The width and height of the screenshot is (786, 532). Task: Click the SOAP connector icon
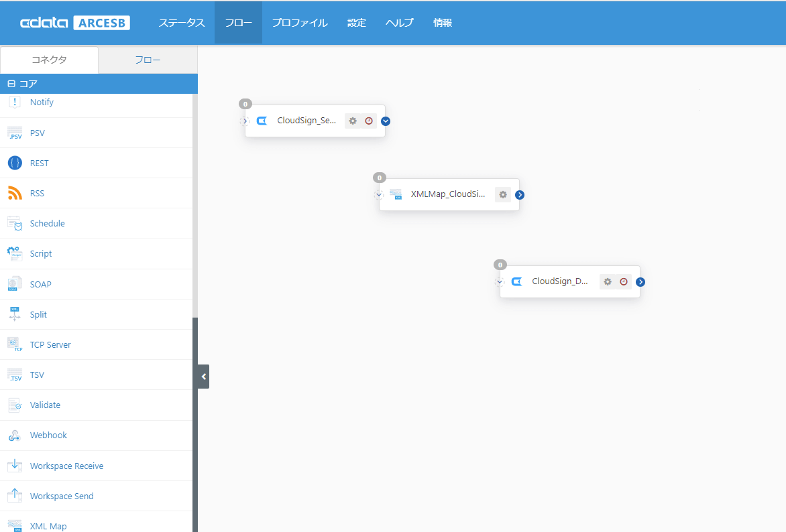pyautogui.click(x=15, y=284)
